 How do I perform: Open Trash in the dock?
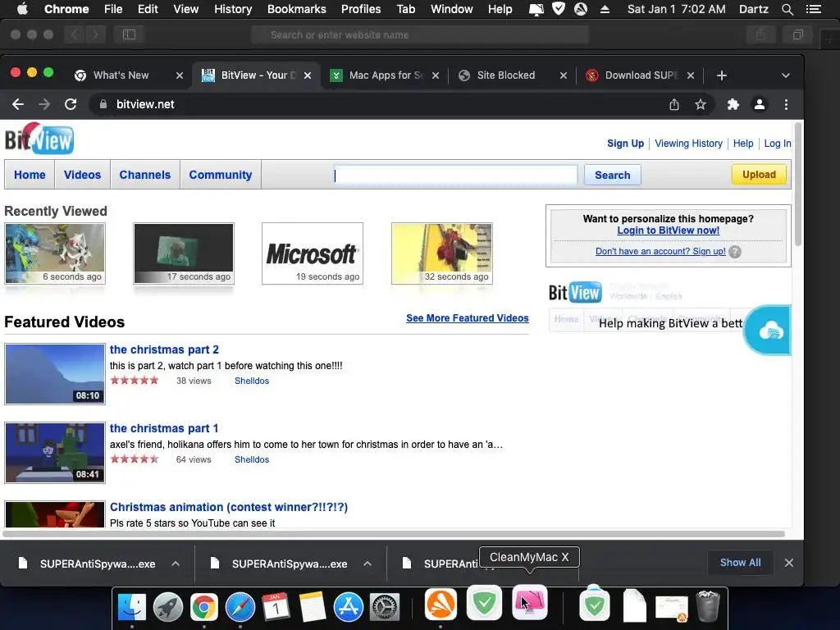(708, 606)
